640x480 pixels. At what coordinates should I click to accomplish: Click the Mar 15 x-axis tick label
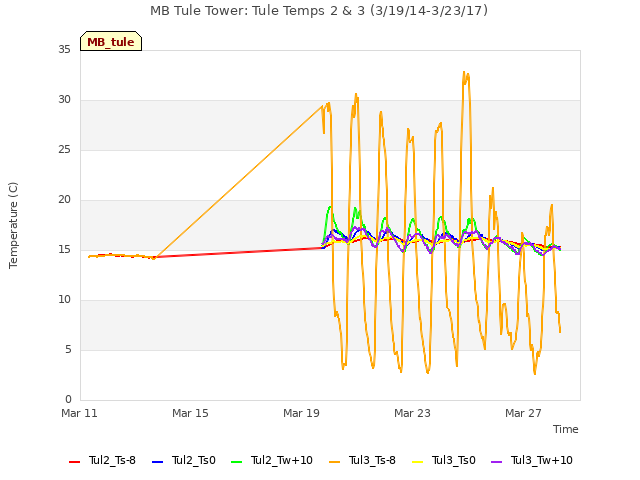coord(190,413)
